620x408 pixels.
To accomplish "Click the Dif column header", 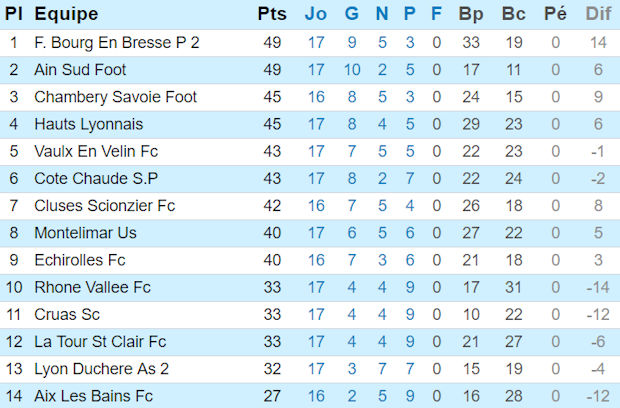I will [597, 14].
